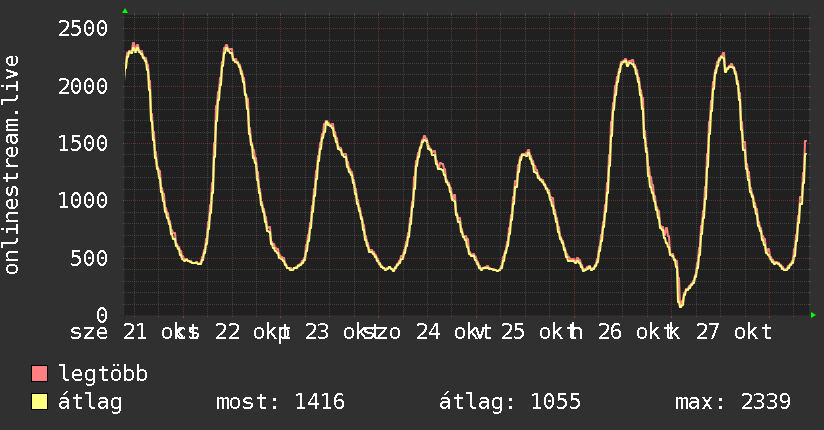Click the 500 y-axis label
This screenshot has height=430, width=824.
89,258
